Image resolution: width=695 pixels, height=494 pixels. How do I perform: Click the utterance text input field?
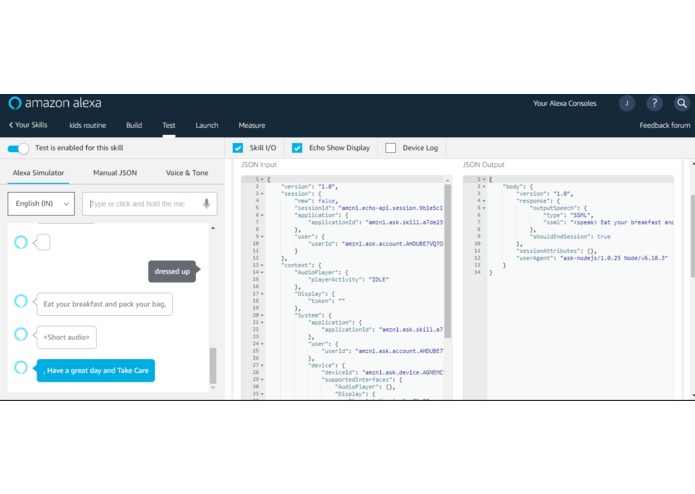click(150, 204)
